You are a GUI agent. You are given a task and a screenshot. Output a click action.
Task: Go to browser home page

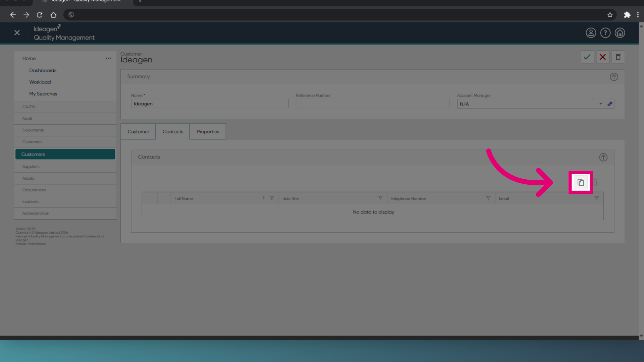tap(53, 15)
